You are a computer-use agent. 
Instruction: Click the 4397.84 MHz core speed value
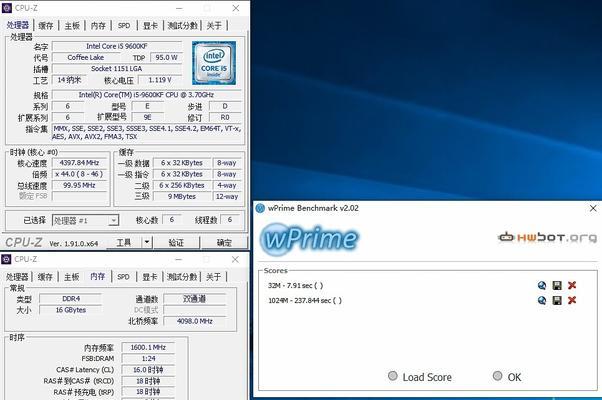[79, 163]
